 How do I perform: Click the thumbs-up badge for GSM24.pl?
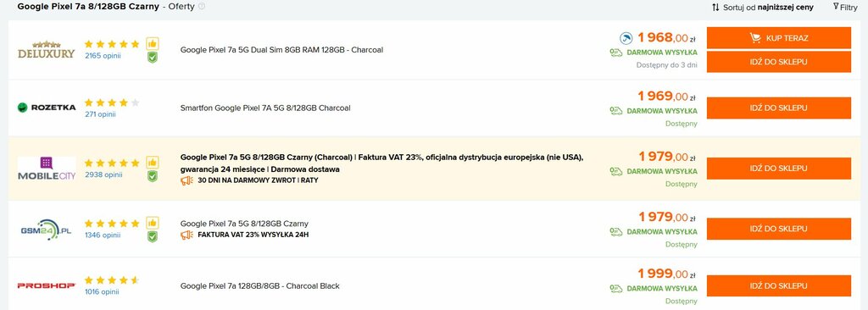click(153, 223)
